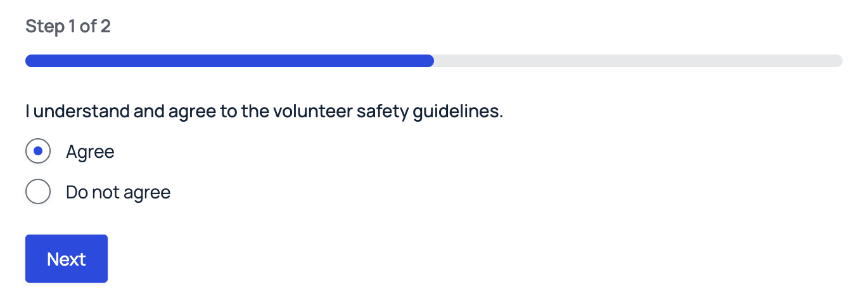Click the blue filled portion of progress bar
868x303 pixels.
click(x=228, y=61)
